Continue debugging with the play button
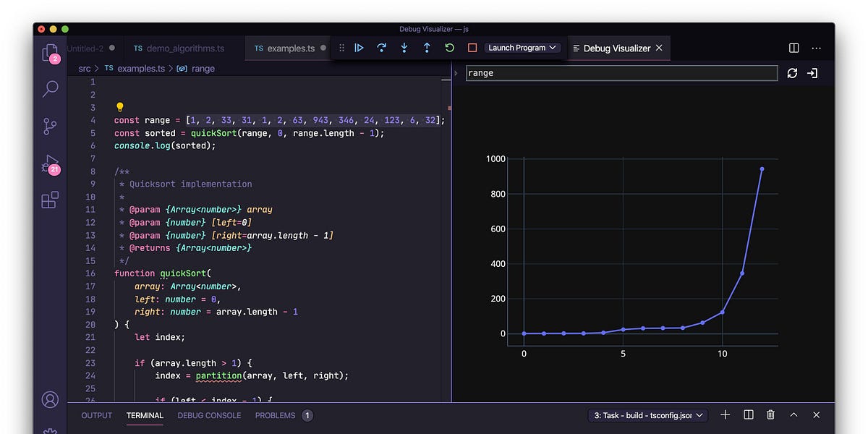This screenshot has height=434, width=868. pyautogui.click(x=359, y=48)
